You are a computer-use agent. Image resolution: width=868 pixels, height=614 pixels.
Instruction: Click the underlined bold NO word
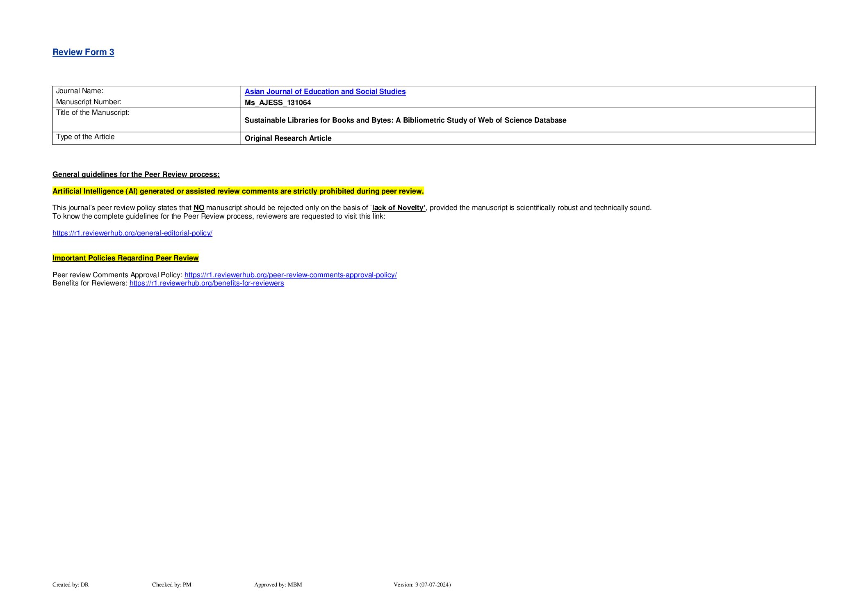pyautogui.click(x=199, y=208)
